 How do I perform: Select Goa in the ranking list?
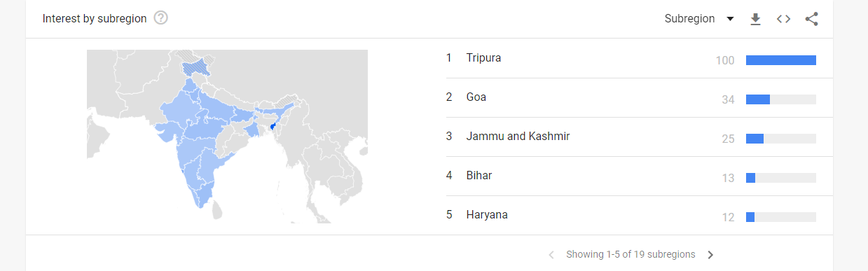[476, 97]
